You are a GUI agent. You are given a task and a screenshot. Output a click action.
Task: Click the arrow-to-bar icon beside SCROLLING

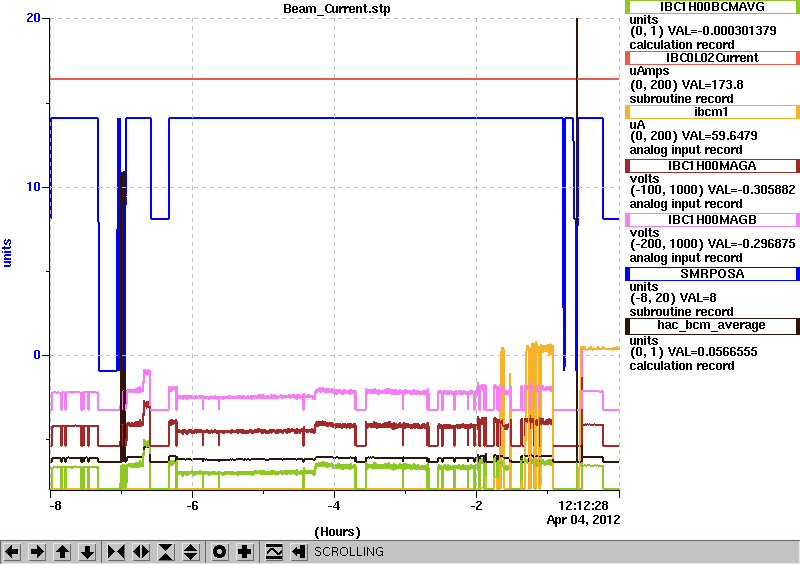[x=298, y=552]
